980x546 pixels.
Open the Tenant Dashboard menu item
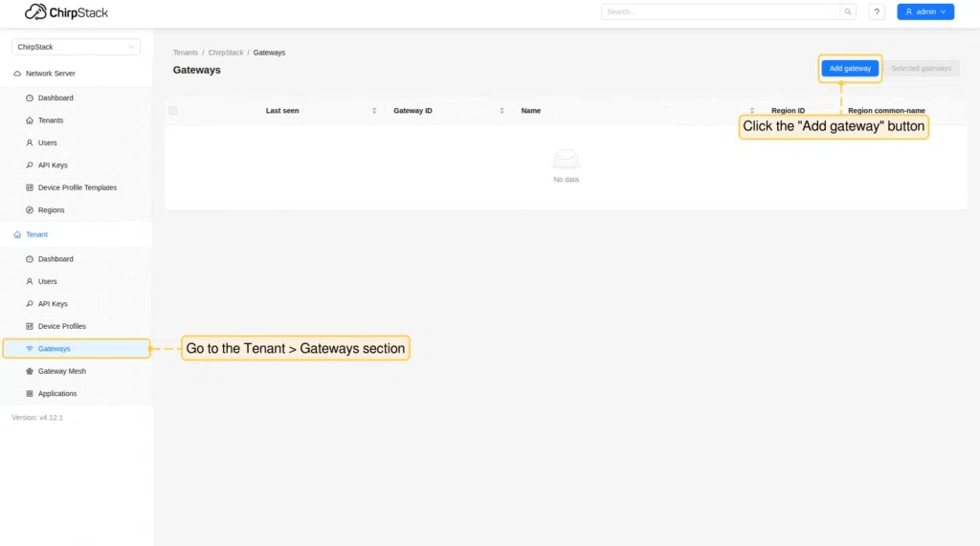tap(56, 259)
